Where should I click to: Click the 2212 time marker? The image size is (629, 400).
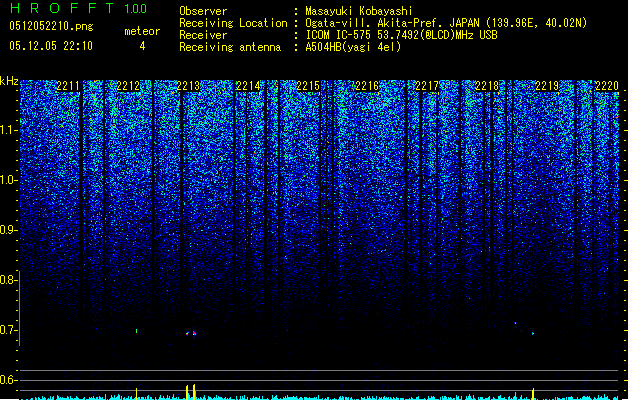click(128, 86)
